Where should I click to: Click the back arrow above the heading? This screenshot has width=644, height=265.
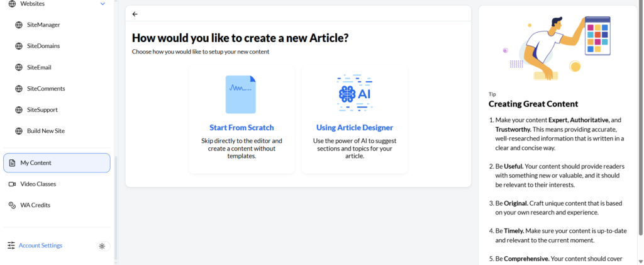pyautogui.click(x=135, y=14)
